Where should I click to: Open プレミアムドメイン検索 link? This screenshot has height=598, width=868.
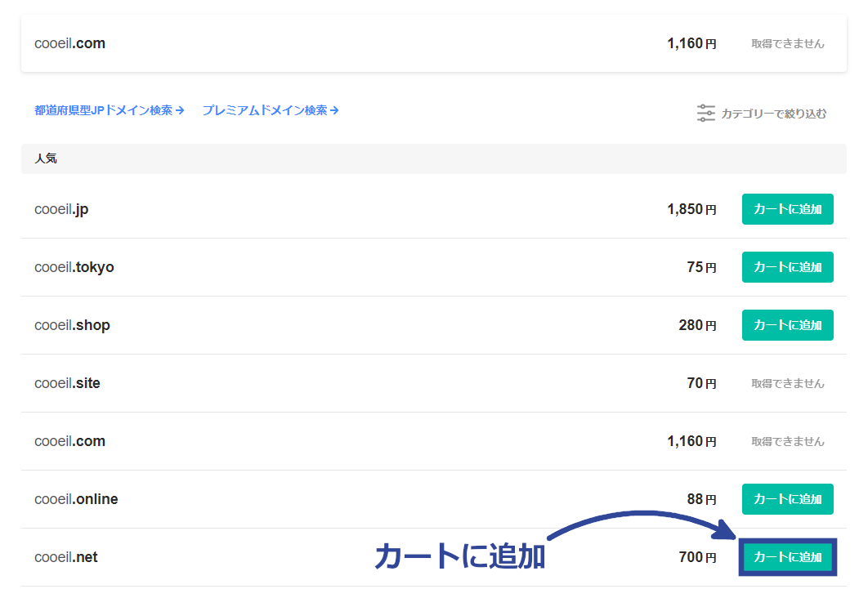coord(271,110)
